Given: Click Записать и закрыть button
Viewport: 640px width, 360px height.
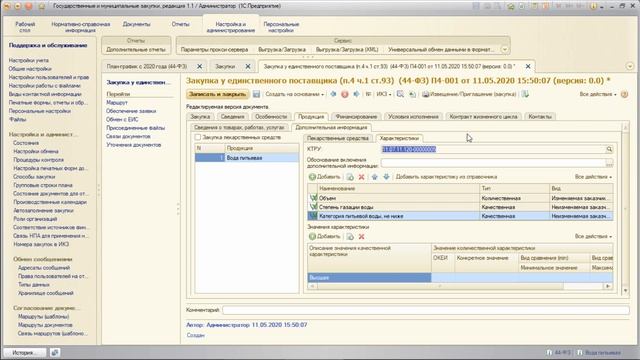Looking at the screenshot, I should pos(218,94).
